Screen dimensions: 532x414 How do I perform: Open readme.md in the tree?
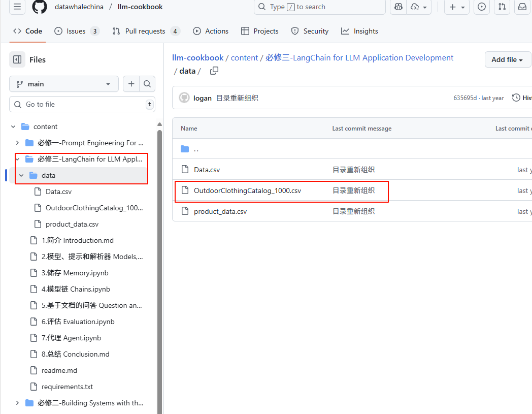pos(59,370)
